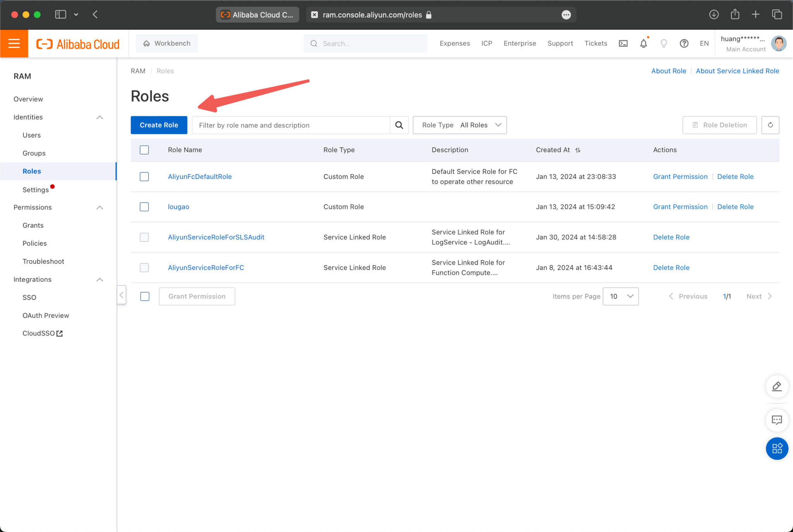Open ICP menu
The width and height of the screenshot is (793, 532).
click(487, 43)
